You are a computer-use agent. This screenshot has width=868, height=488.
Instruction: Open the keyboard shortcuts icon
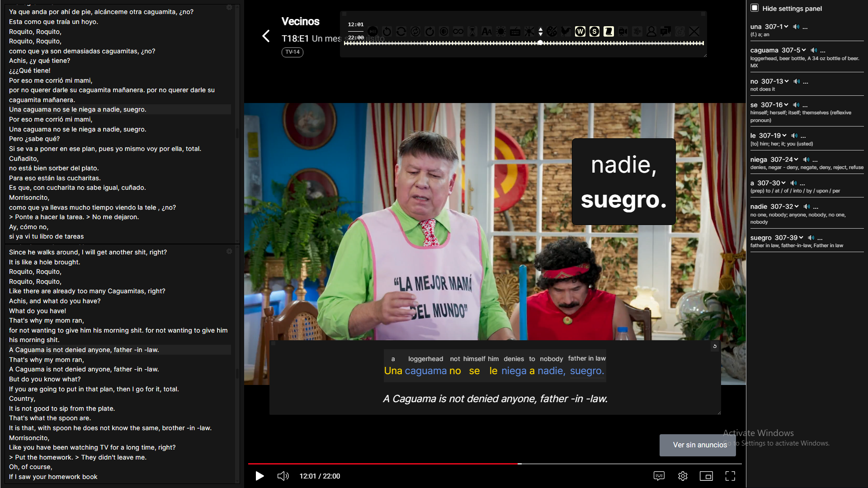(515, 31)
